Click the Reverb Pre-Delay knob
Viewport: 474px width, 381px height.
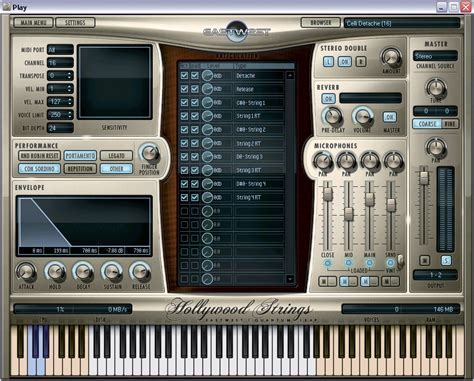pos(332,116)
